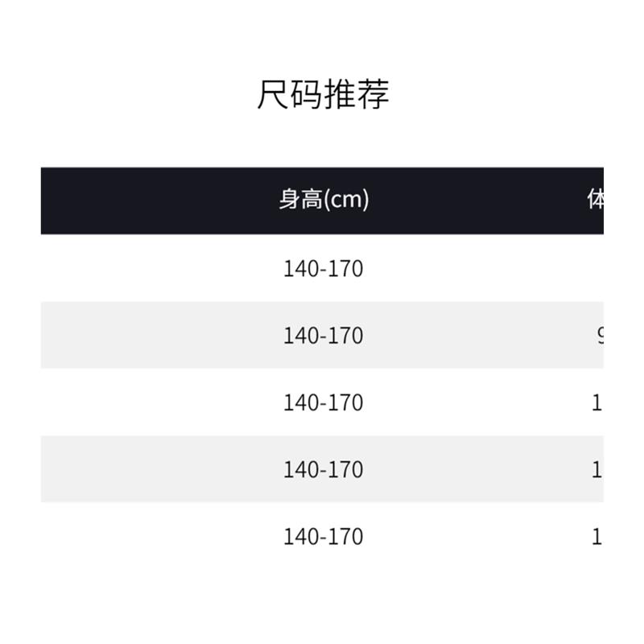The image size is (644, 644).
Task: Click the 荐 character in the title
Action: point(374,94)
